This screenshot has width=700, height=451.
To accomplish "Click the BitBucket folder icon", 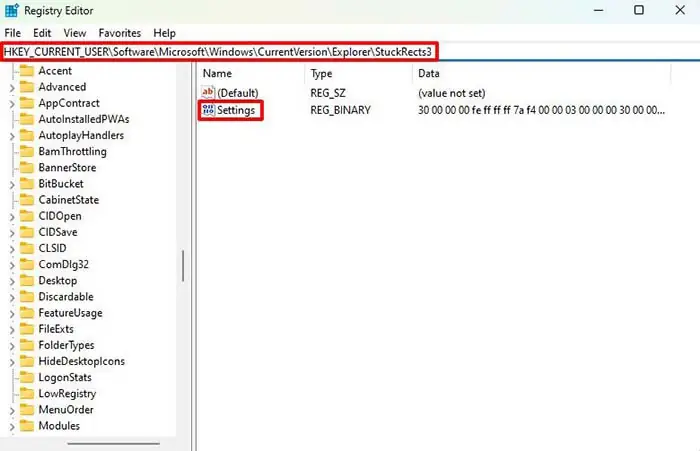I will pyautogui.click(x=27, y=184).
